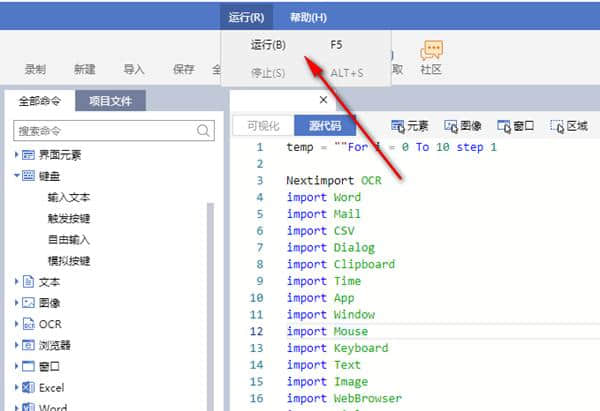Open the 运行(R) menu
Screen dimensions: 600x411
(x=246, y=17)
